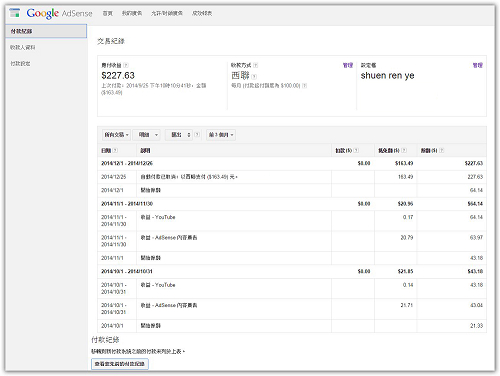Click the 西聯 payment method text

click(x=240, y=76)
